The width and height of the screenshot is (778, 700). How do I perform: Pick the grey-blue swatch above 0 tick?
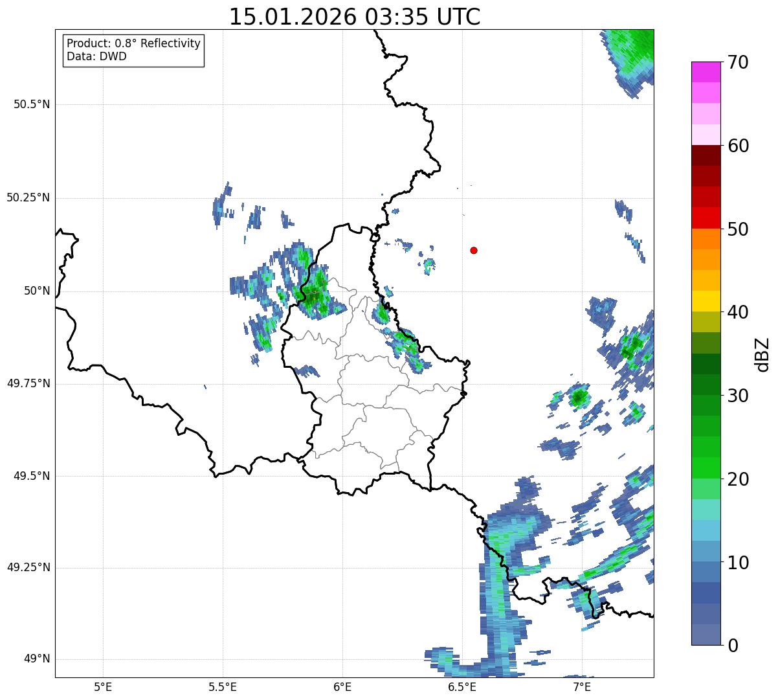click(x=706, y=635)
